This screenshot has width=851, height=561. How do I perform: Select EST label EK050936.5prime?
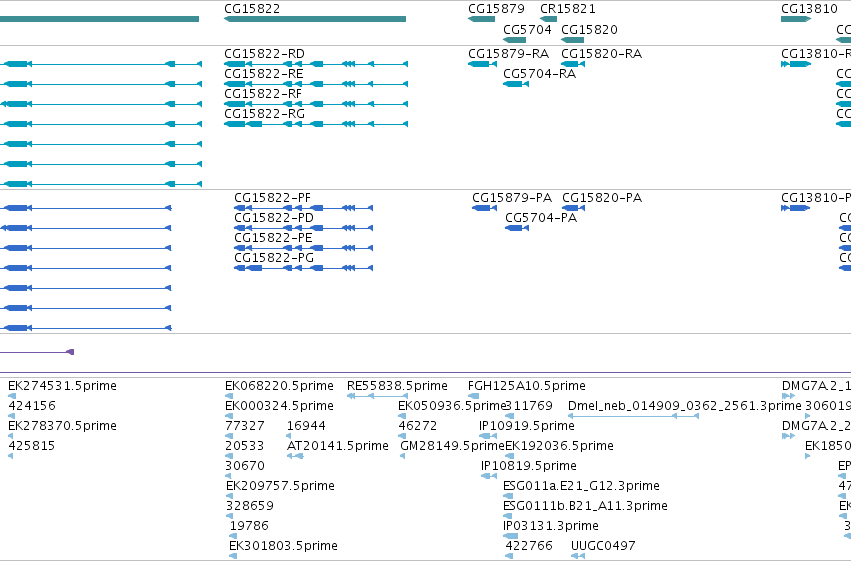(452, 406)
